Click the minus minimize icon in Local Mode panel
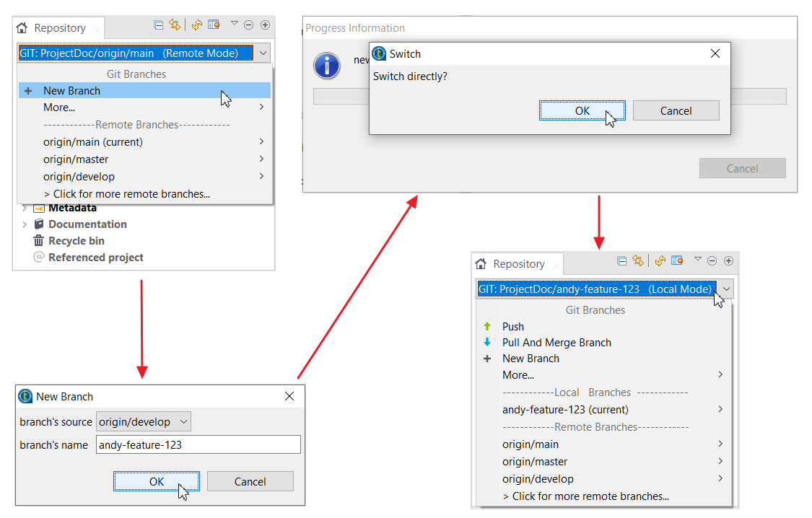 tap(712, 260)
